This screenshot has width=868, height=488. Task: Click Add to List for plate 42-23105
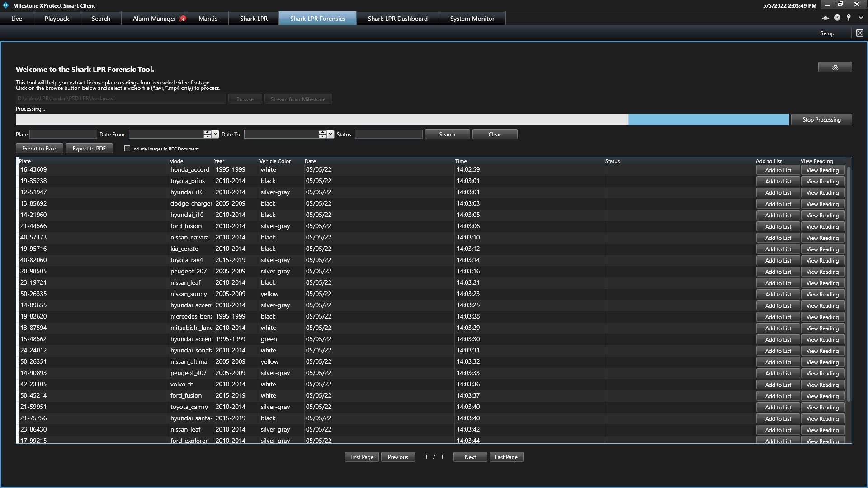tap(778, 385)
